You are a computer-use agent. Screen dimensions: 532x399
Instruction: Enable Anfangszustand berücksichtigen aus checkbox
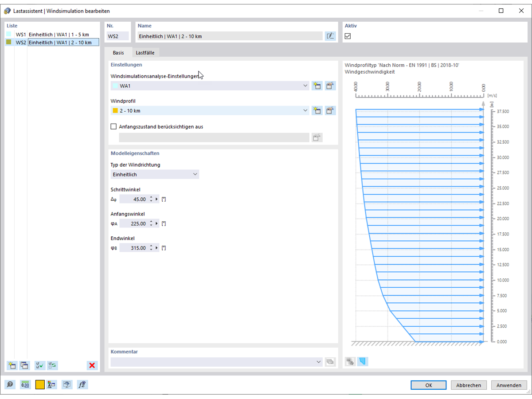[113, 127]
